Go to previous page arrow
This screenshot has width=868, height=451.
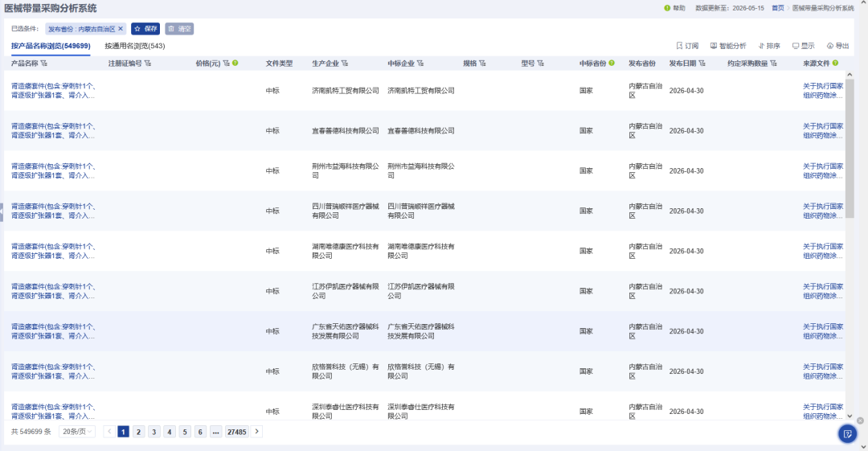point(109,432)
